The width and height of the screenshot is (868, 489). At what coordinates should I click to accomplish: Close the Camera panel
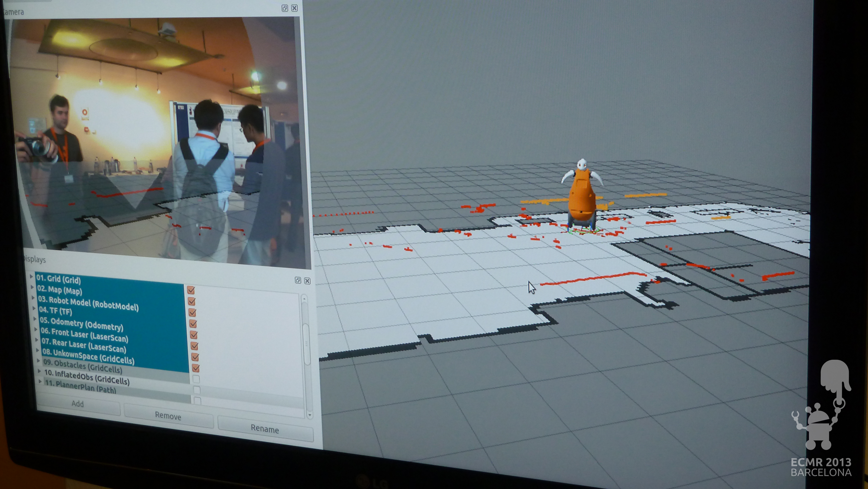tap(295, 8)
